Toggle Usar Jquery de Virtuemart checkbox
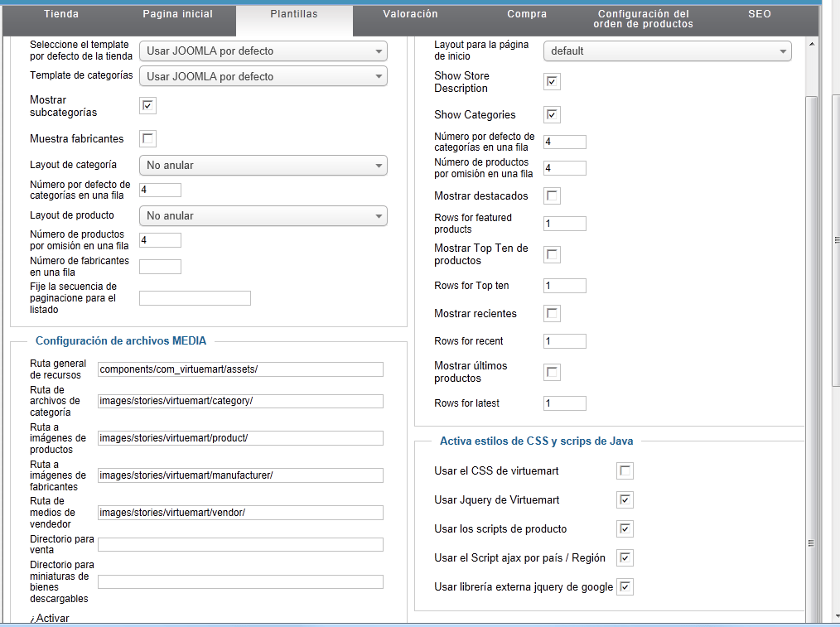Image resolution: width=840 pixels, height=627 pixels. coord(625,499)
